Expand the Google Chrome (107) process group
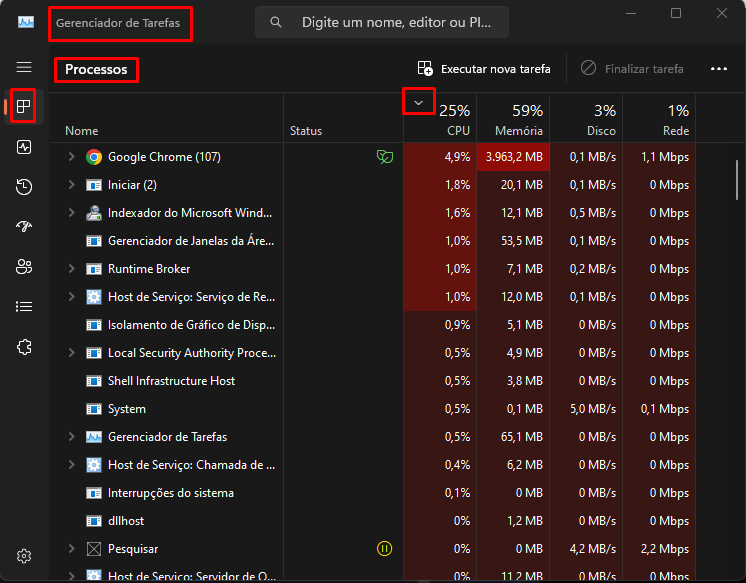Image resolution: width=746 pixels, height=583 pixels. 71,157
